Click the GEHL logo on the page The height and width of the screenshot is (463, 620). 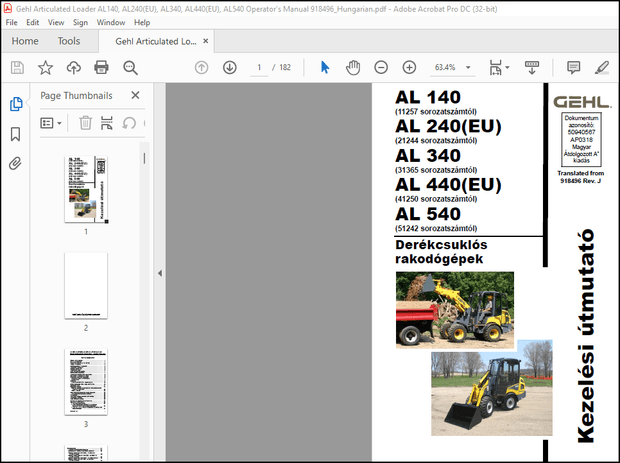coord(581,102)
